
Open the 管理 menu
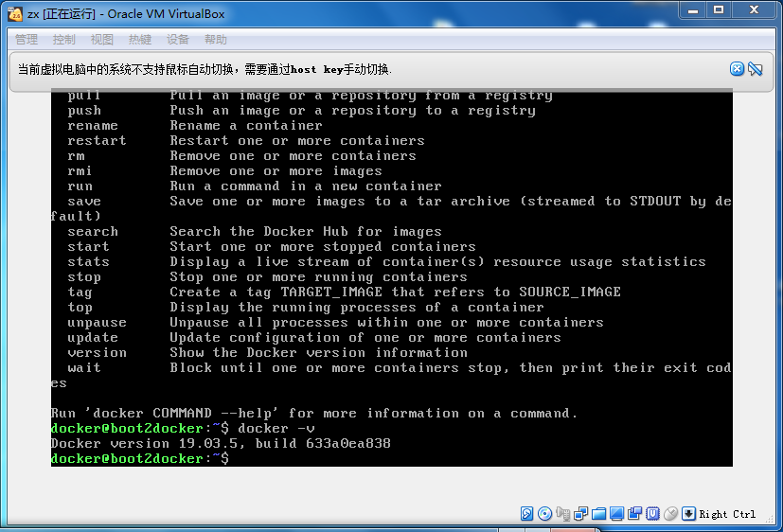27,40
